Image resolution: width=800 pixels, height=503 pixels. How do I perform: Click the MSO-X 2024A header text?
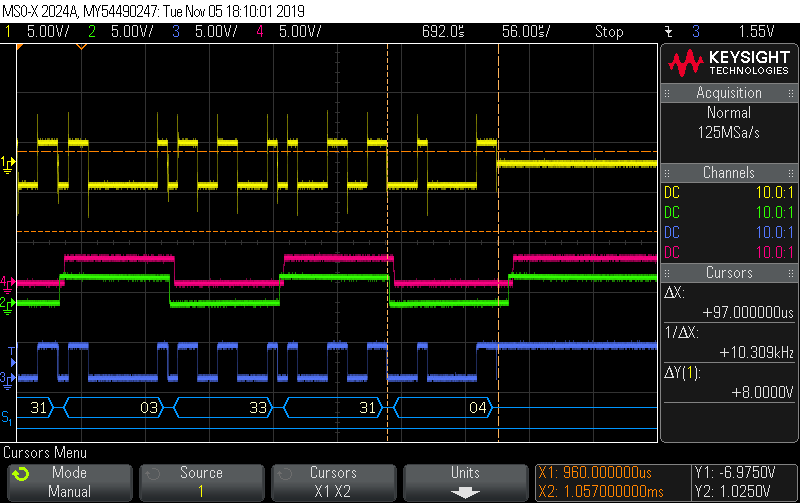(x=154, y=11)
